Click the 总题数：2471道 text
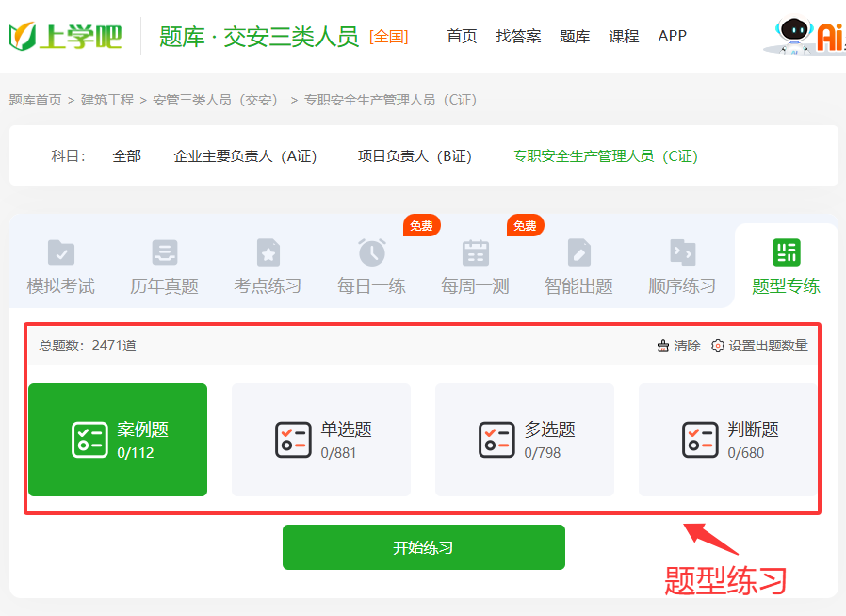Image resolution: width=846 pixels, height=616 pixels. pos(88,346)
